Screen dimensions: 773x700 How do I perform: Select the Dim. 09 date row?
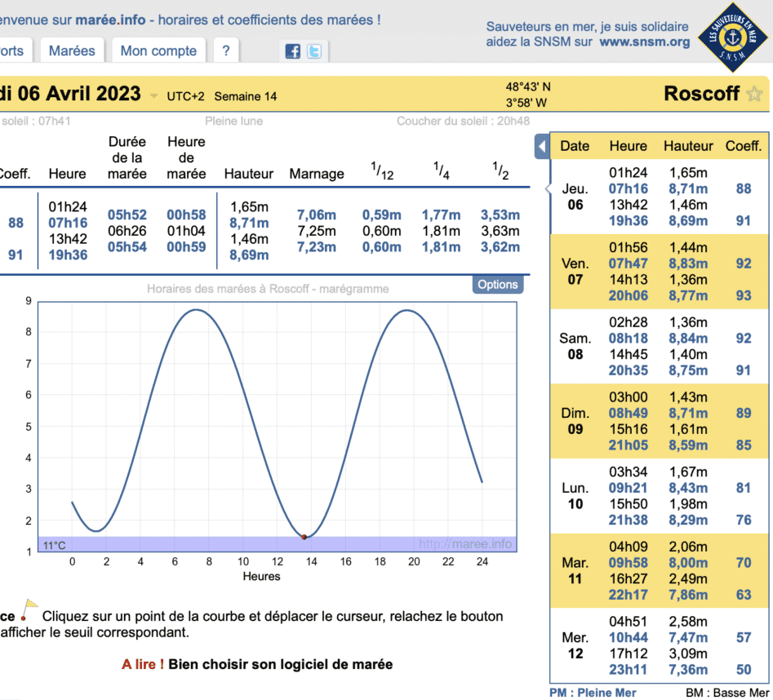point(575,421)
